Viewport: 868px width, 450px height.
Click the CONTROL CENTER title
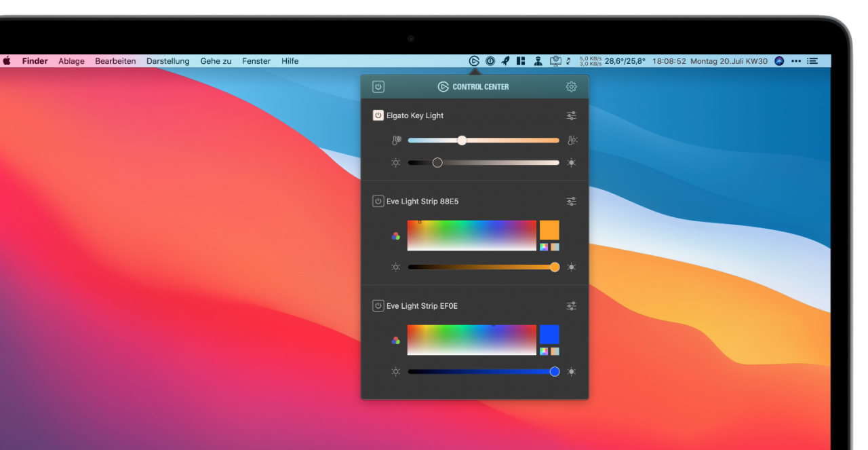coord(481,87)
